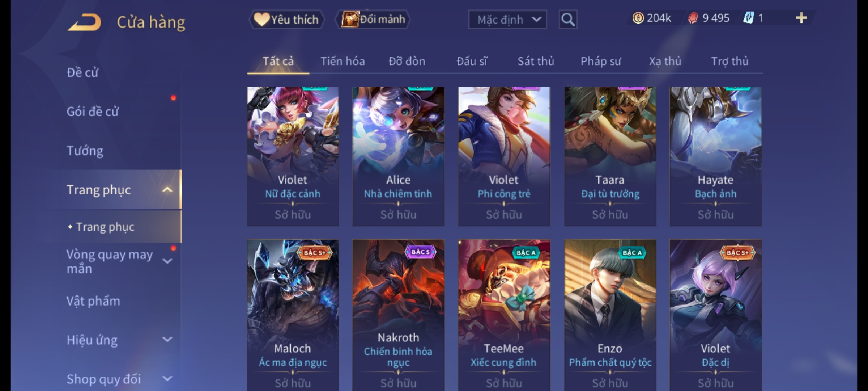Viewport: 868px width, 391px height.
Task: Switch to the Pháp sư tab
Action: pos(600,61)
